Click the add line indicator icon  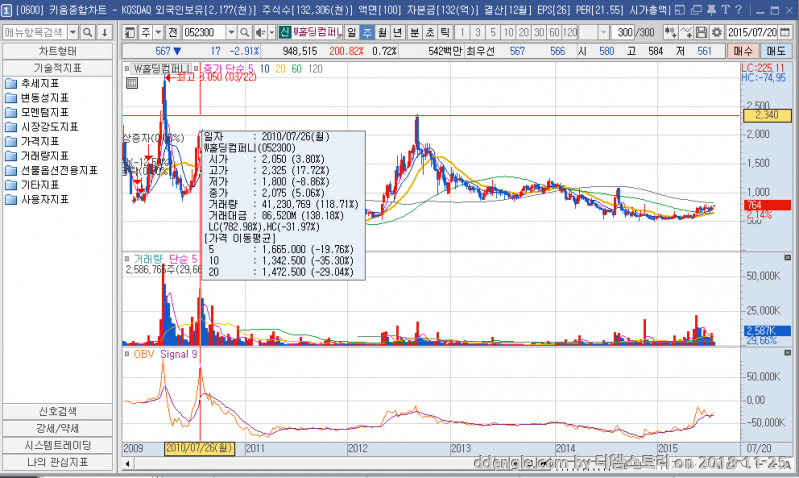[686, 33]
